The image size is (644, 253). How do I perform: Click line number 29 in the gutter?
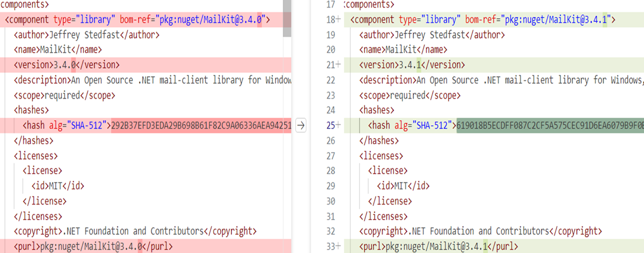(331, 186)
